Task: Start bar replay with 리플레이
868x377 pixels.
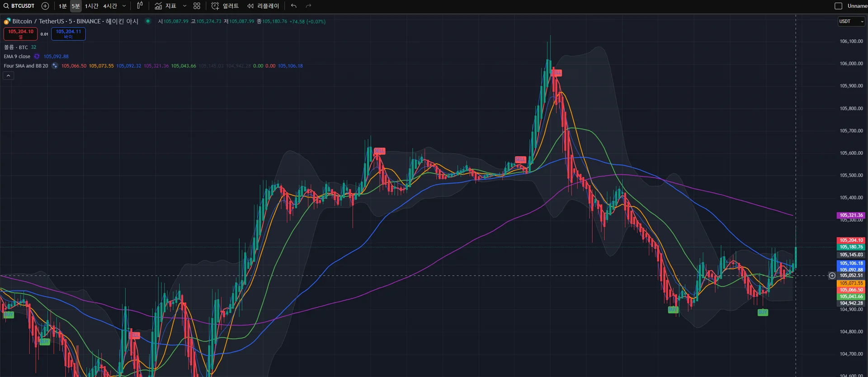Action: (263, 6)
